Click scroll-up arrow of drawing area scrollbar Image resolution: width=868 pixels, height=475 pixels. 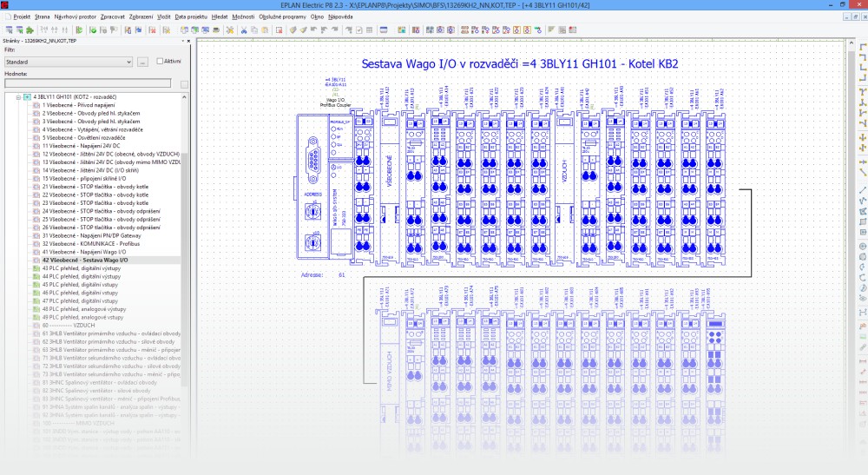852,43
